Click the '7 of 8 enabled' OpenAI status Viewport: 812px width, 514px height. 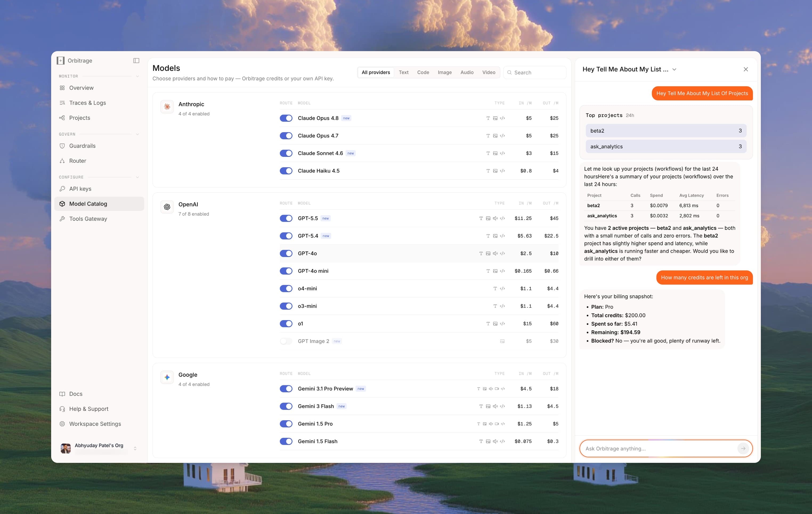(194, 214)
